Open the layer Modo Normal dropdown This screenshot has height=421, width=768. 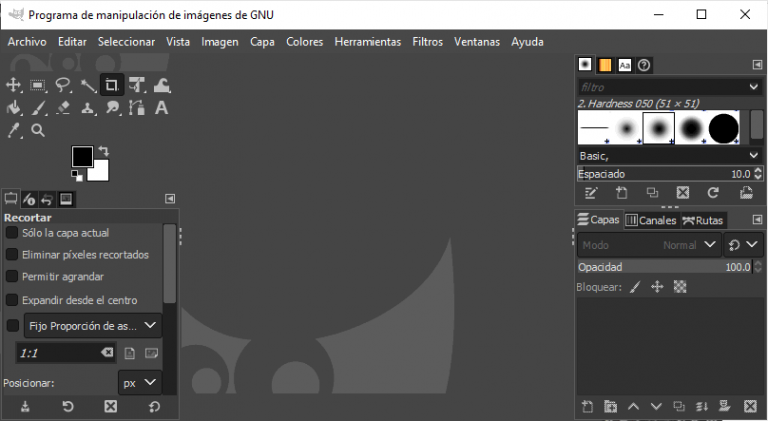tap(649, 245)
